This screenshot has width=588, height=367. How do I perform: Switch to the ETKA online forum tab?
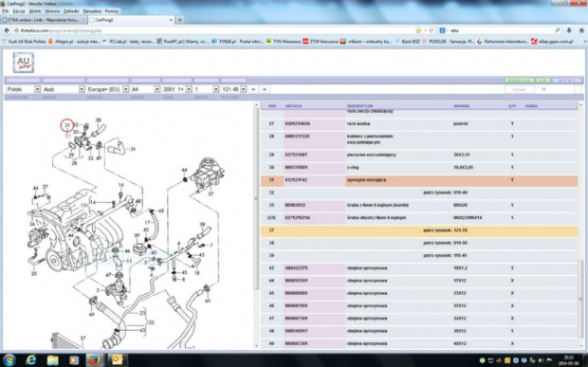[x=44, y=20]
